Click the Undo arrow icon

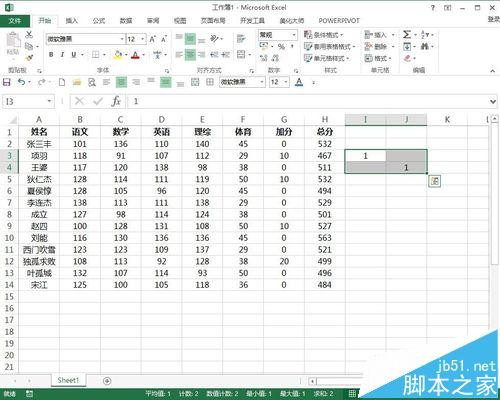[x=21, y=82]
